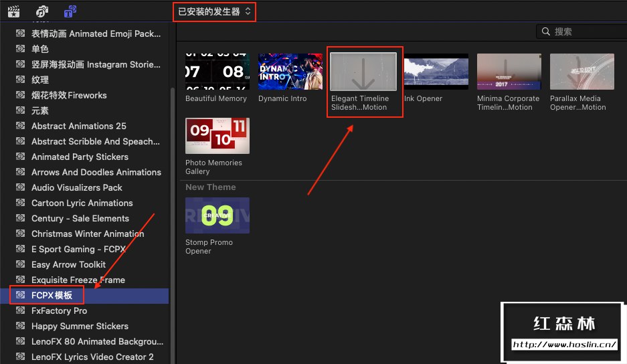
Task: Select 表情动画 Animated Emoji Pack category
Action: point(84,33)
